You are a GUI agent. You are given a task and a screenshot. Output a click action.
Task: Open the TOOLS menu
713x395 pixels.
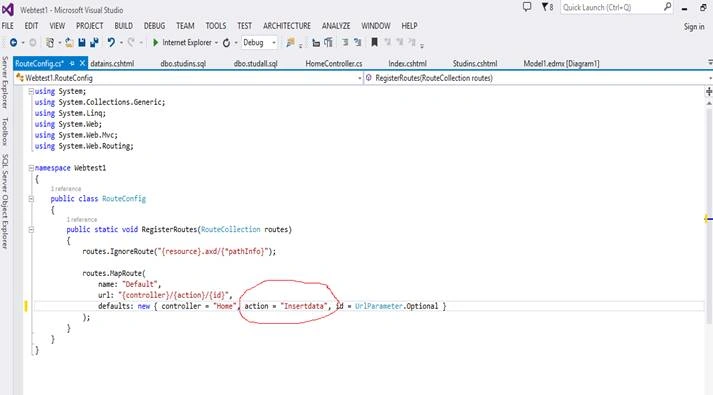click(216, 26)
